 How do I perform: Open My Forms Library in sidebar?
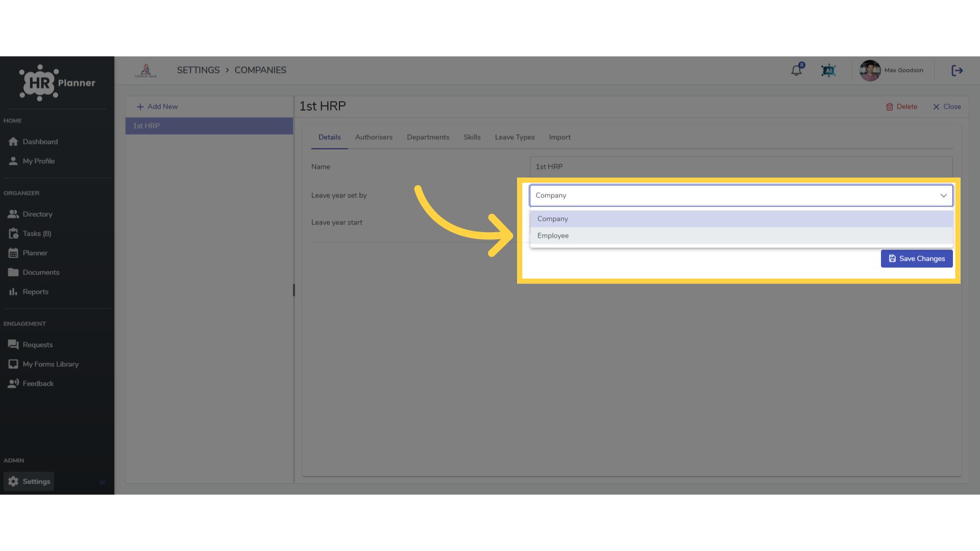pos(43,364)
